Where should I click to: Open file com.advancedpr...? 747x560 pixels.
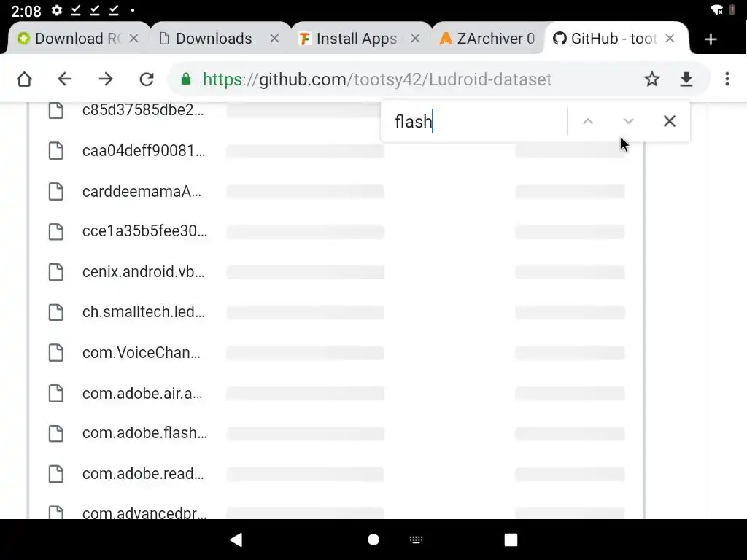coord(144,513)
